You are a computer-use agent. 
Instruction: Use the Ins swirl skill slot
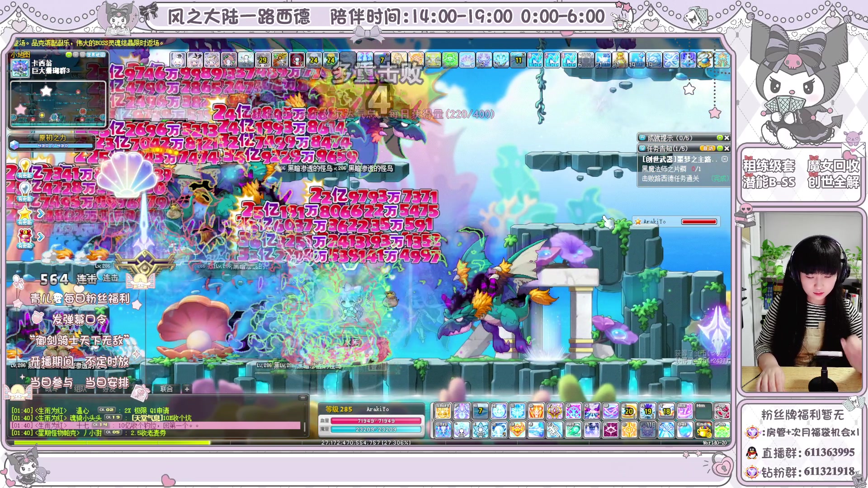684,411
